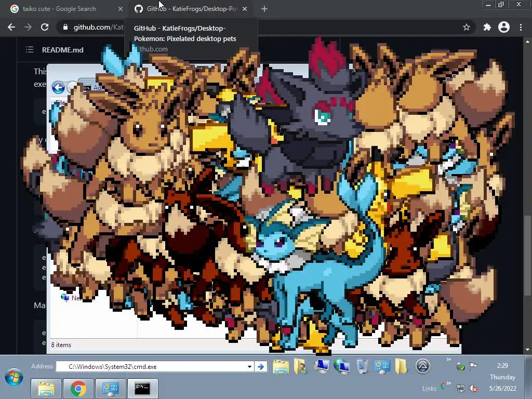Switch to the GitHub KatieFrogs tab
Screen dimensions: 532x399
click(x=192, y=9)
